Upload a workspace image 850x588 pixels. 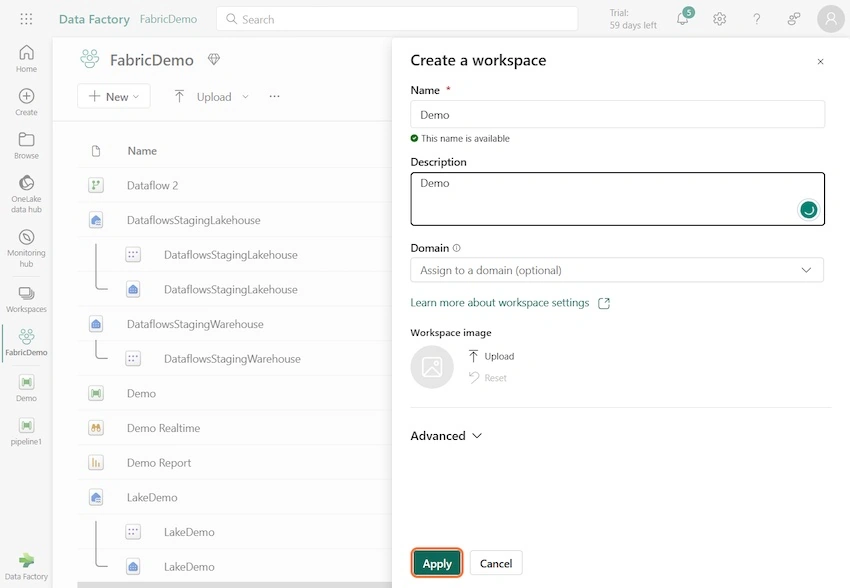coord(491,356)
